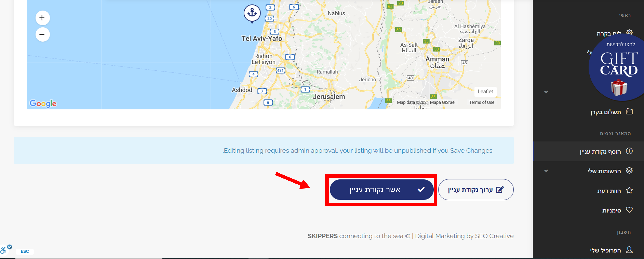Screen dimensions: 644x259
Task: Click the gear icon in sidebar
Action: 629,32
